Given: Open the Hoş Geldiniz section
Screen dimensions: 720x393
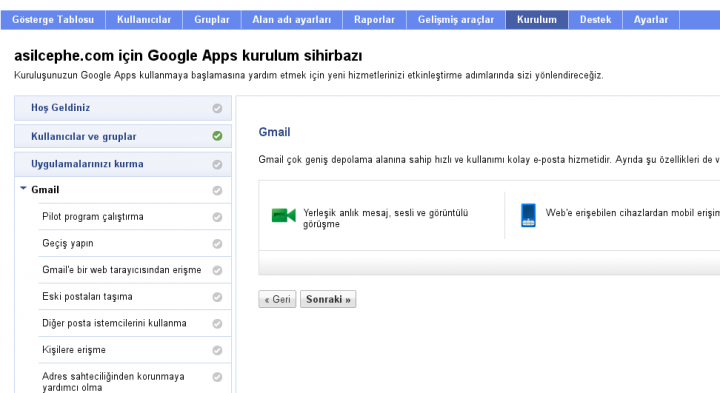Looking at the screenshot, I should (x=123, y=108).
